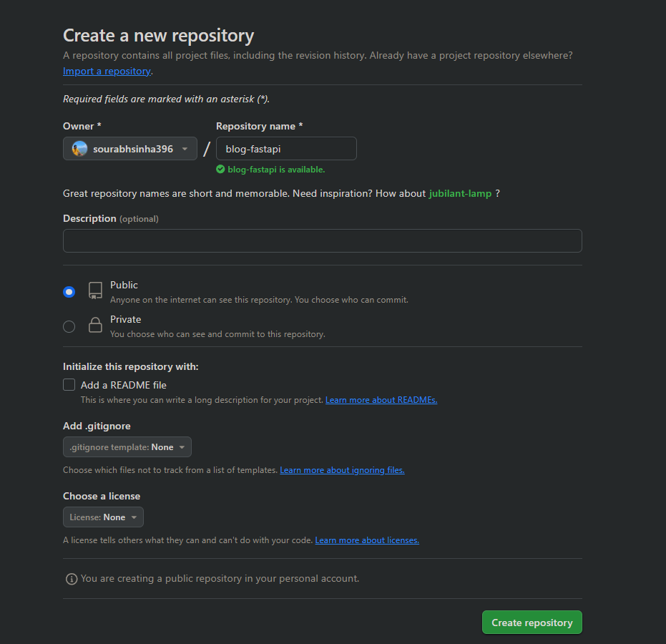Open Learn more about licenses link
This screenshot has height=644, width=666.
[x=367, y=540]
